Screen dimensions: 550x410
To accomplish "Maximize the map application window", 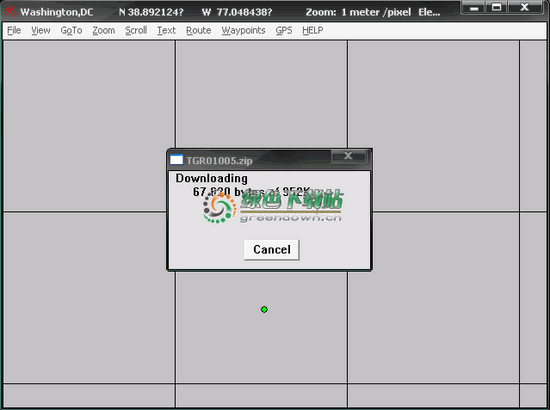I will (x=496, y=7).
